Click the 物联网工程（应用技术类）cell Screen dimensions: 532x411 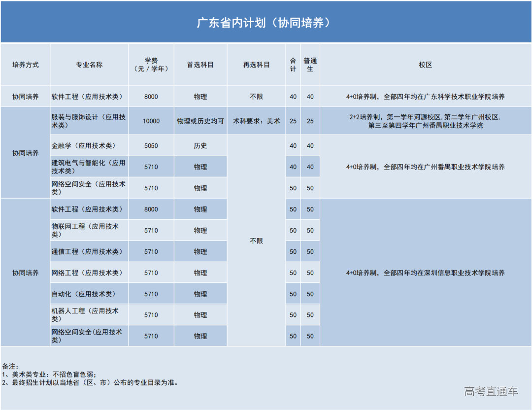point(88,230)
